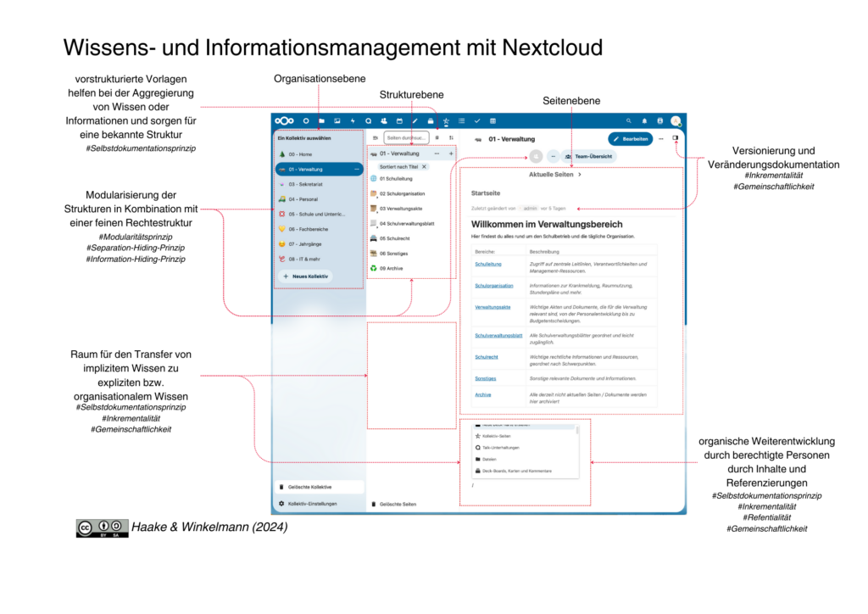Open the Calendar app icon in the top bar
This screenshot has height=614, width=868.
tap(399, 120)
